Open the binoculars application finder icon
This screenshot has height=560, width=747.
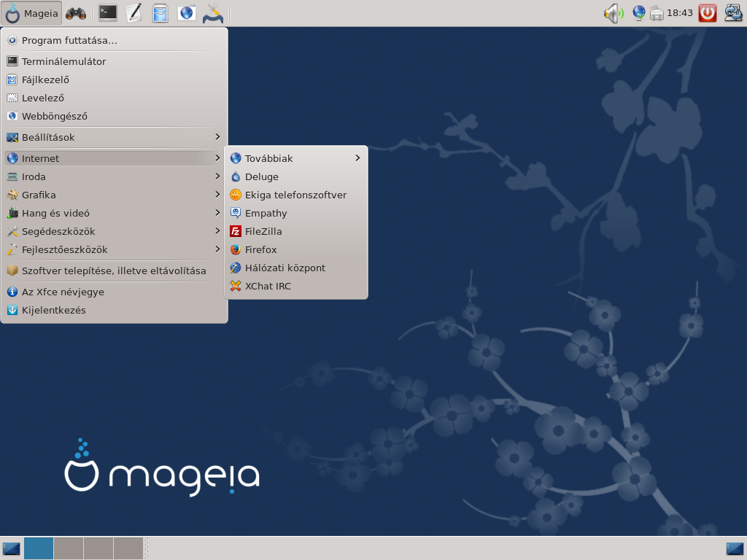click(76, 13)
